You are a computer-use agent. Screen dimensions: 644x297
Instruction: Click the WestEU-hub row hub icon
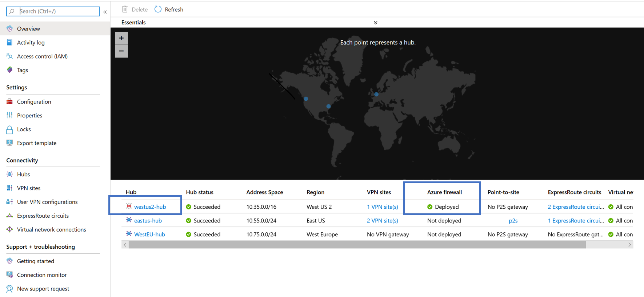(129, 234)
